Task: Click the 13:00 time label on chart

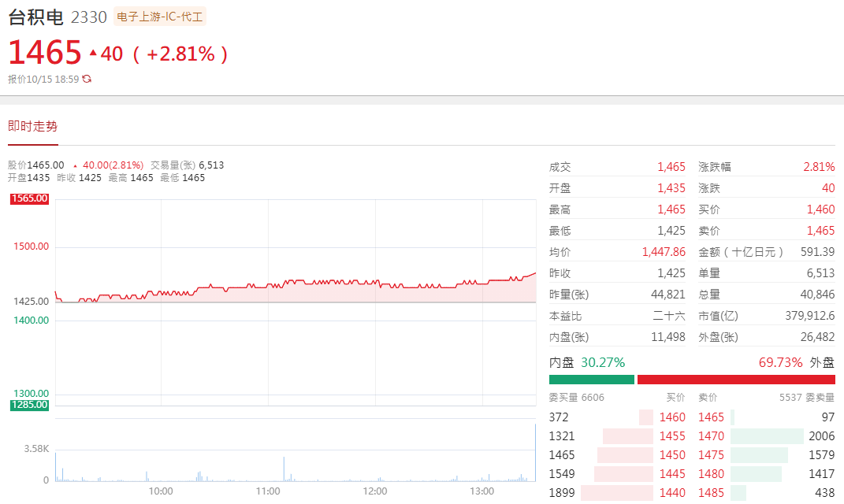Action: (482, 491)
